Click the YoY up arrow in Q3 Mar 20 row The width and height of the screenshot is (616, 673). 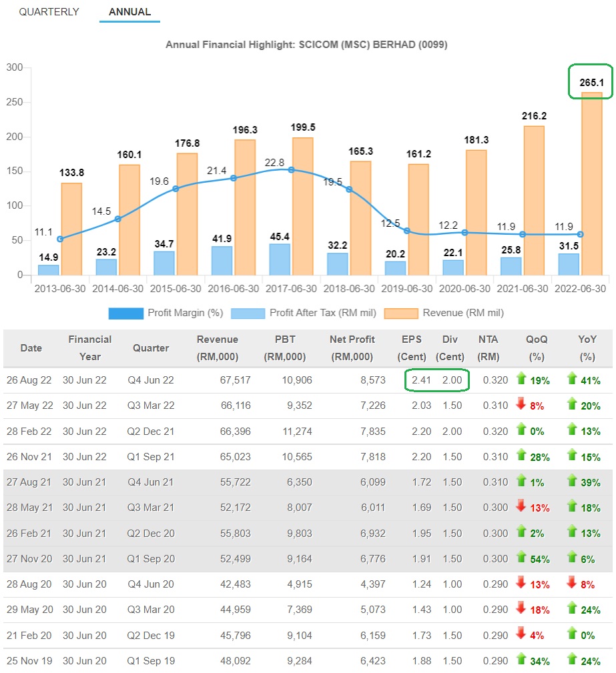point(572,608)
